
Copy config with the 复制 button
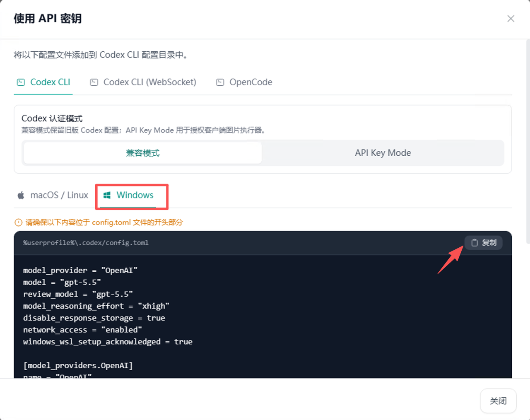(484, 243)
